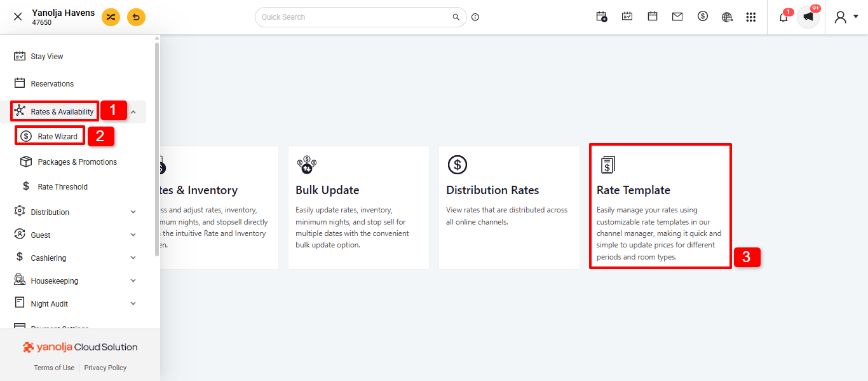Click the Guest label in sidebar
The image size is (868, 381).
(41, 235)
